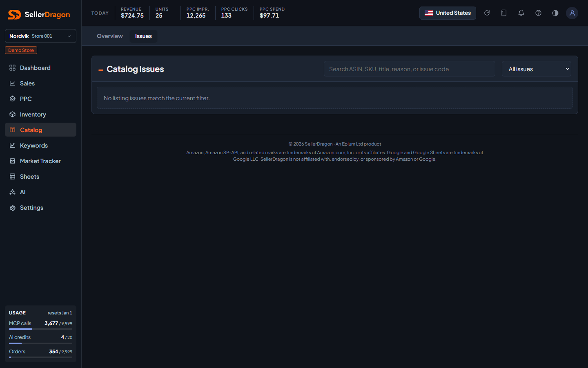Click 'No listing issues match' message

pyautogui.click(x=157, y=98)
